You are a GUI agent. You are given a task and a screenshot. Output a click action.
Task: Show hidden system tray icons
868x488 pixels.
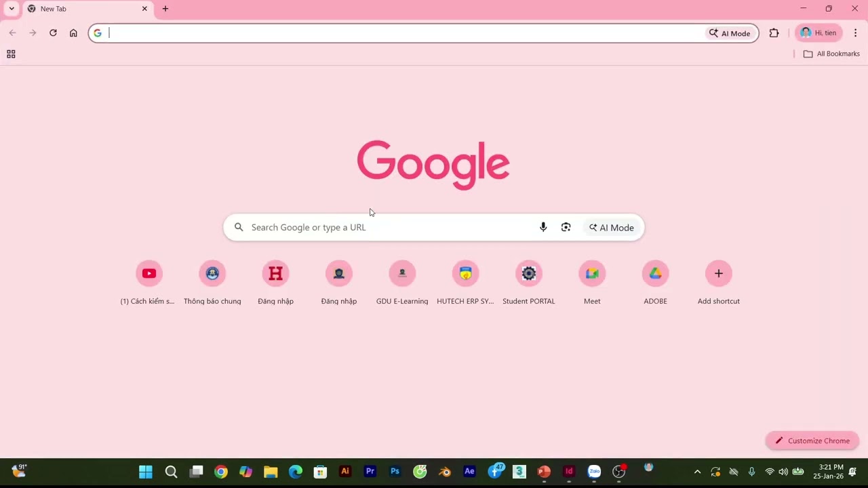(697, 472)
